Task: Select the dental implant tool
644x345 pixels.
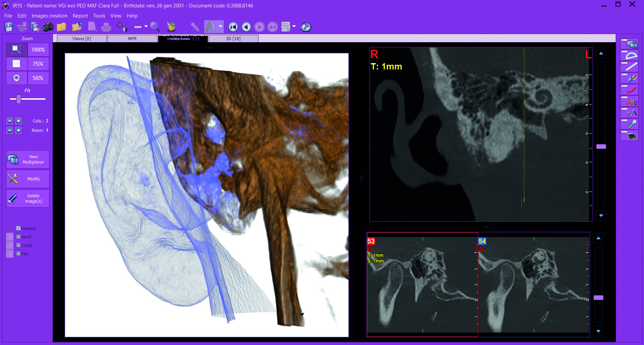Action: pyautogui.click(x=629, y=124)
